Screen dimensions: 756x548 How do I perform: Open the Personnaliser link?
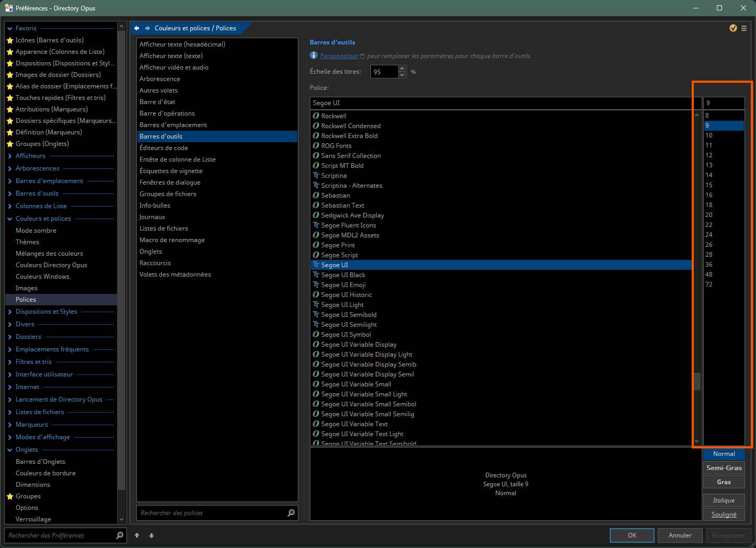coord(339,56)
